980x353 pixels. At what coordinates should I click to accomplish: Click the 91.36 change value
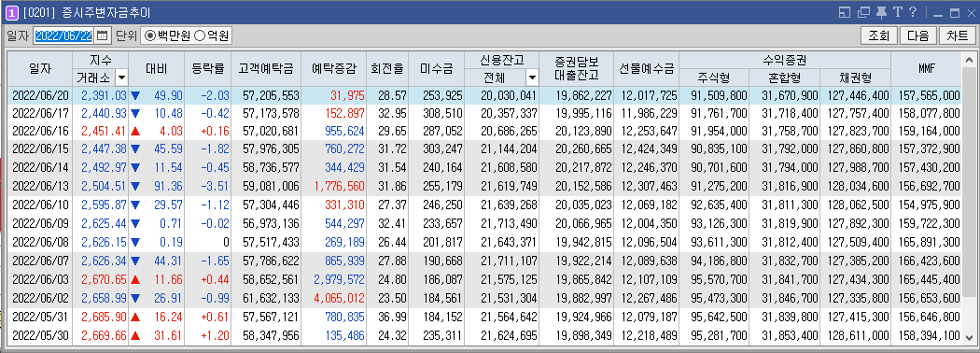[169, 186]
